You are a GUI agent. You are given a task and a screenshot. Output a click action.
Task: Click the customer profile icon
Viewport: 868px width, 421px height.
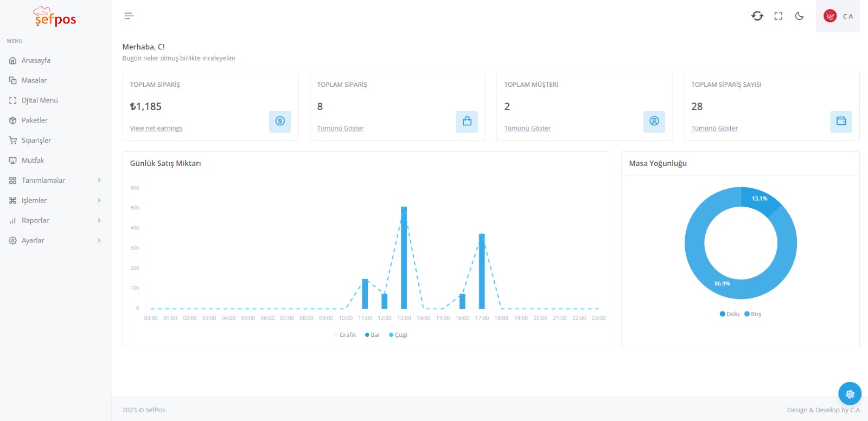tap(654, 122)
